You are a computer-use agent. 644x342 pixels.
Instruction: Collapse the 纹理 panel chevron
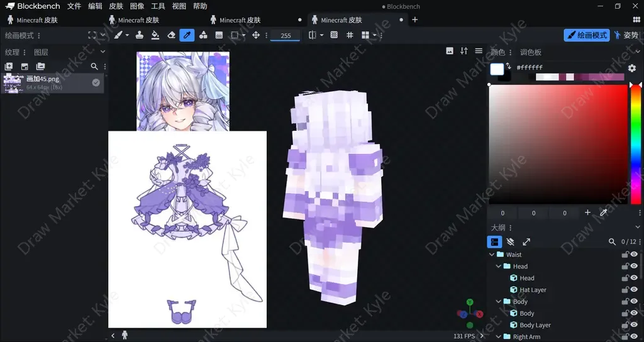[103, 52]
